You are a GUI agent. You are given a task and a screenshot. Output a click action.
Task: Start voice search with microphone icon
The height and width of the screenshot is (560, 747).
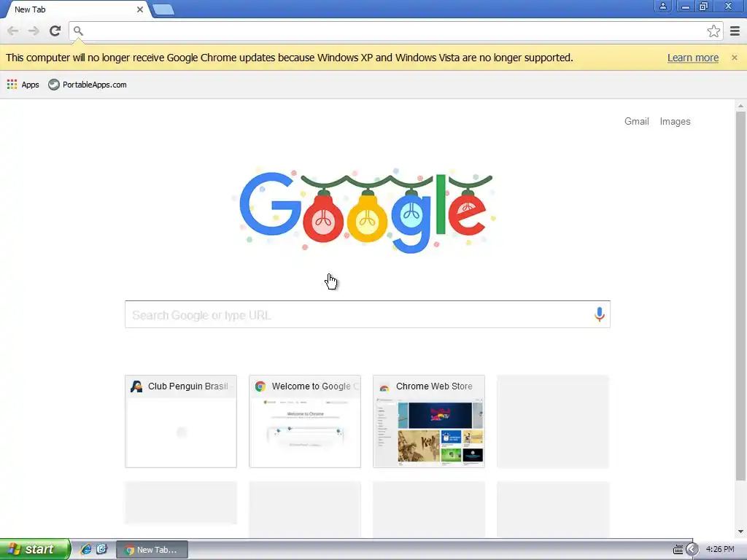coord(600,314)
